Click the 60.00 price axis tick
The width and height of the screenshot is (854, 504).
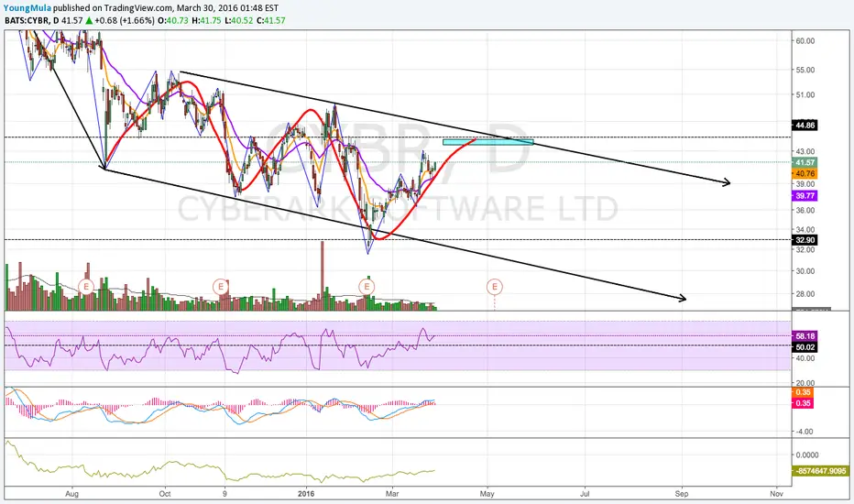[x=805, y=41]
